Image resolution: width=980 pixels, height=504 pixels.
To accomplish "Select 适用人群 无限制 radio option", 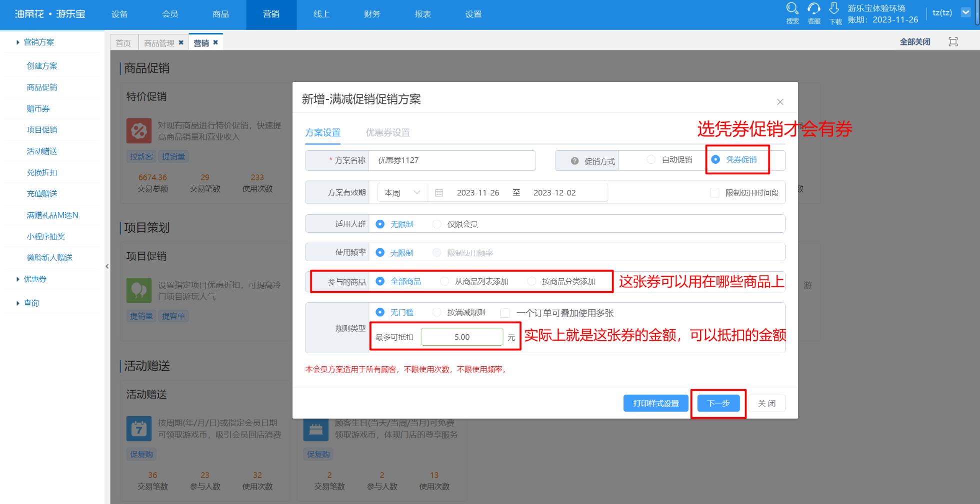I will pyautogui.click(x=380, y=224).
